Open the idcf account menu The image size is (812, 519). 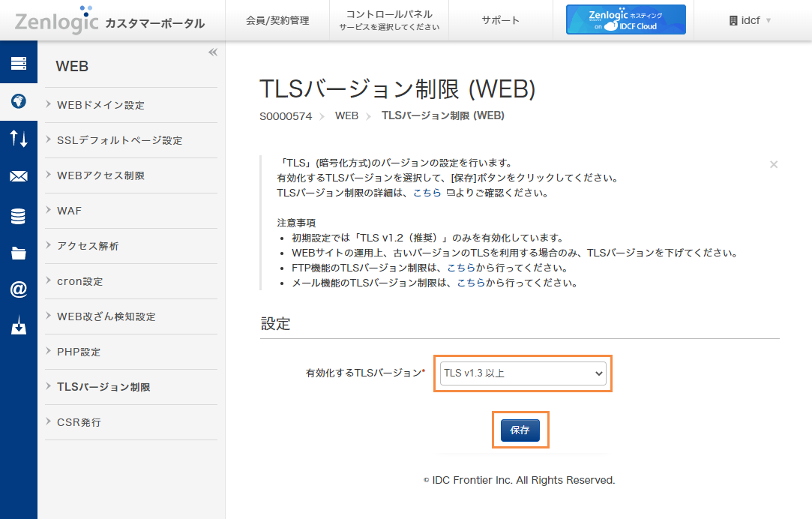[750, 21]
